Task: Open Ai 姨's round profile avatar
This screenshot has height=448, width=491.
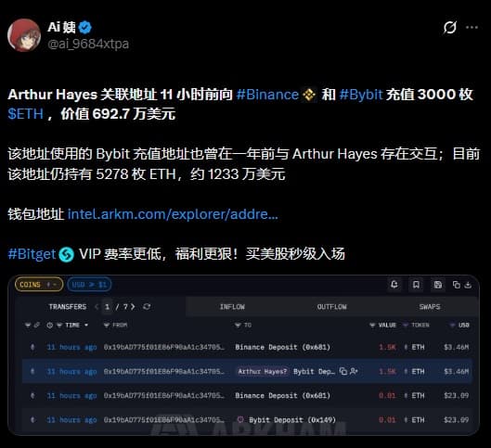Action: pos(24,35)
